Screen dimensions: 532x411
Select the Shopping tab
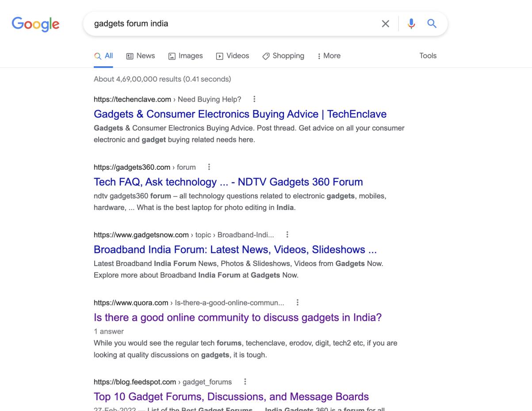(283, 56)
